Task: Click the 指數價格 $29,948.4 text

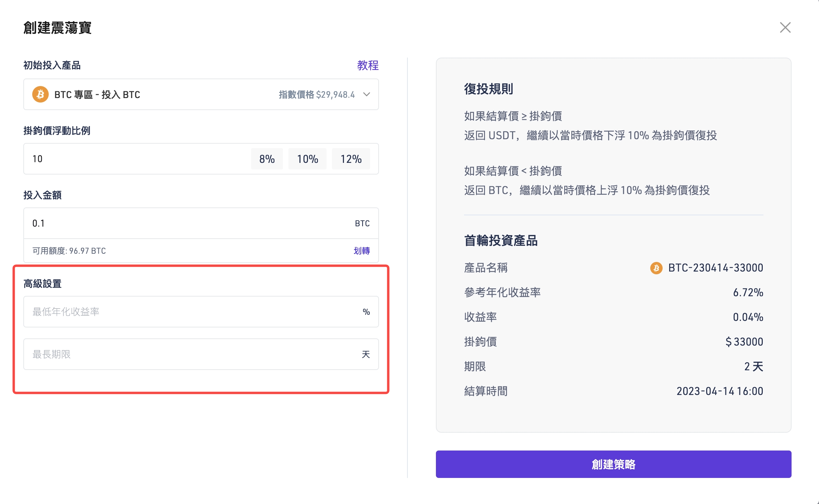Action: pyautogui.click(x=317, y=95)
